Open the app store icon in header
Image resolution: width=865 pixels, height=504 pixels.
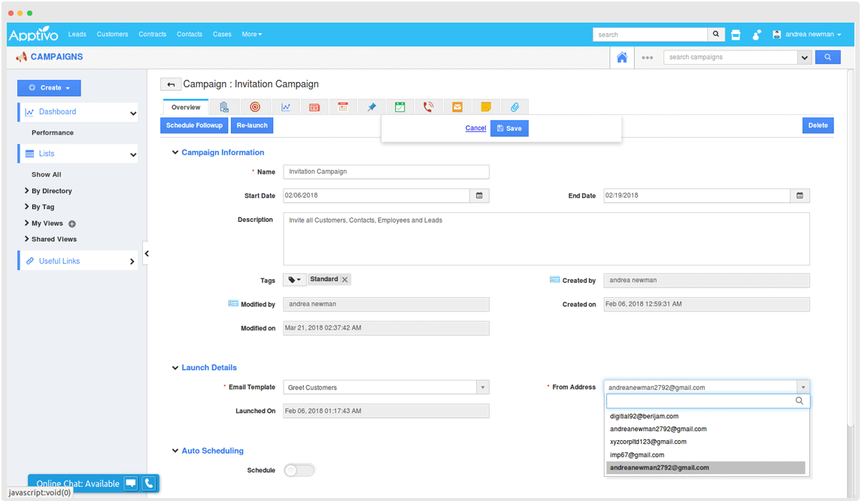pyautogui.click(x=736, y=35)
